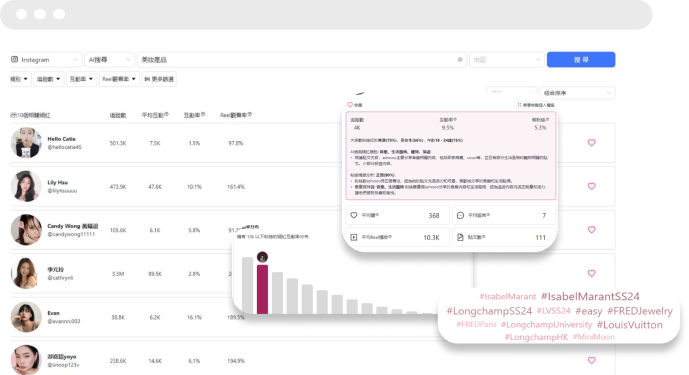The image size is (689, 375).
Task: Click the info icon next to Reel觀看率 header
Action: coord(250,114)
